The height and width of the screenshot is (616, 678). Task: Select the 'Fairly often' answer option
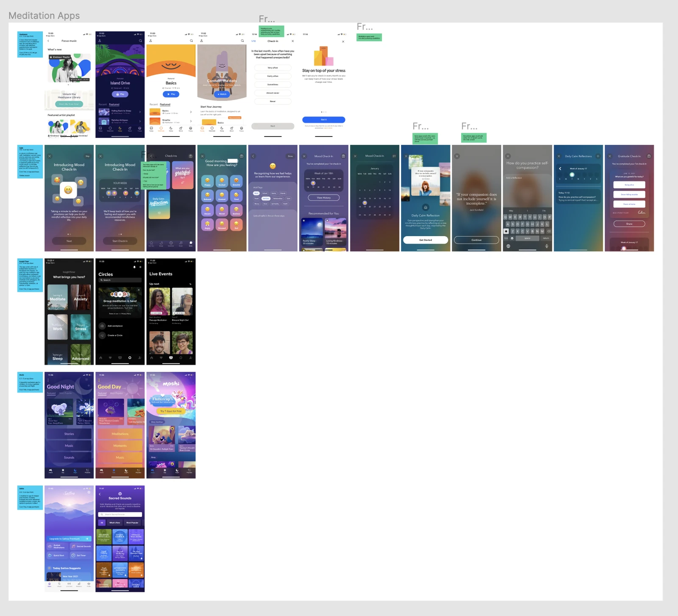273,76
